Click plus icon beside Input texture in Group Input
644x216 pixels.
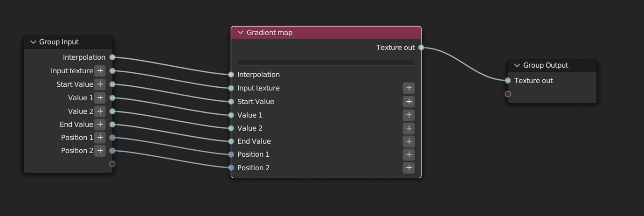[x=100, y=71]
